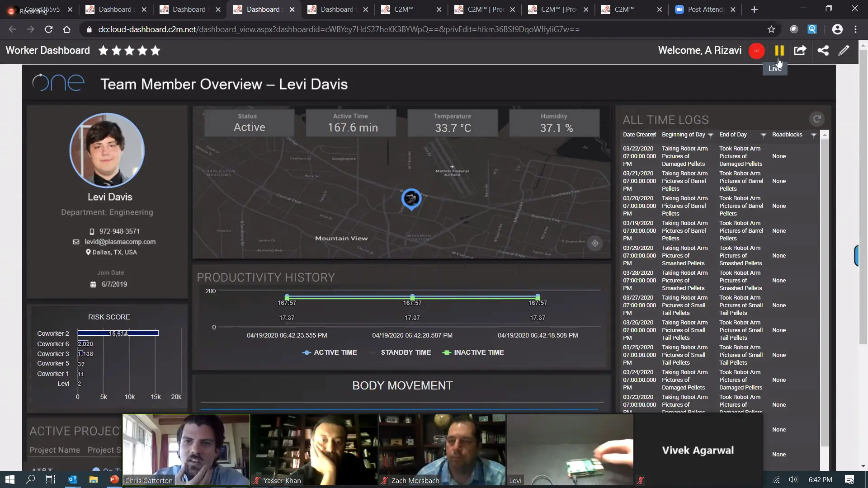Image resolution: width=868 pixels, height=488 pixels.
Task: Pause the live dashboard updates
Action: tap(779, 51)
